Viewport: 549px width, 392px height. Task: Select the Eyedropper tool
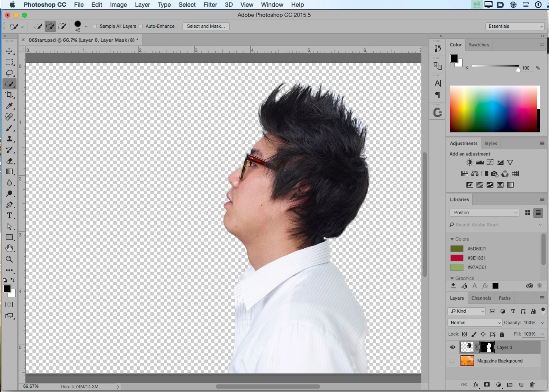coord(9,106)
